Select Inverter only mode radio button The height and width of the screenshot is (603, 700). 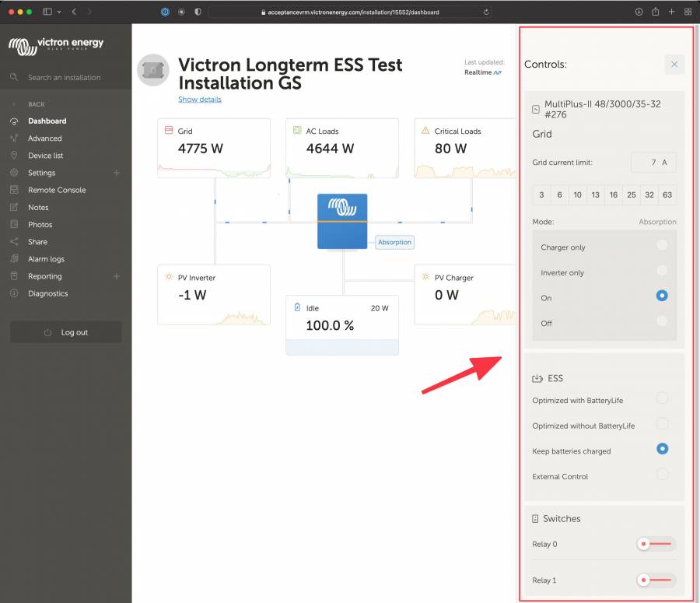pyautogui.click(x=661, y=271)
